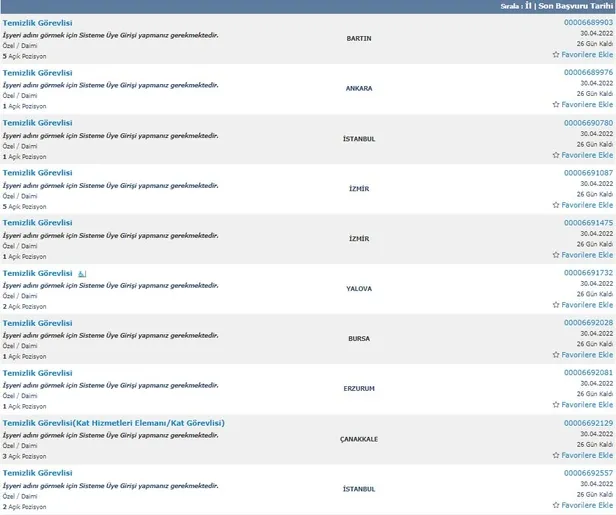
Task: Click Favorilere Ekle text for ANKARA listing
Action: pyautogui.click(x=587, y=104)
